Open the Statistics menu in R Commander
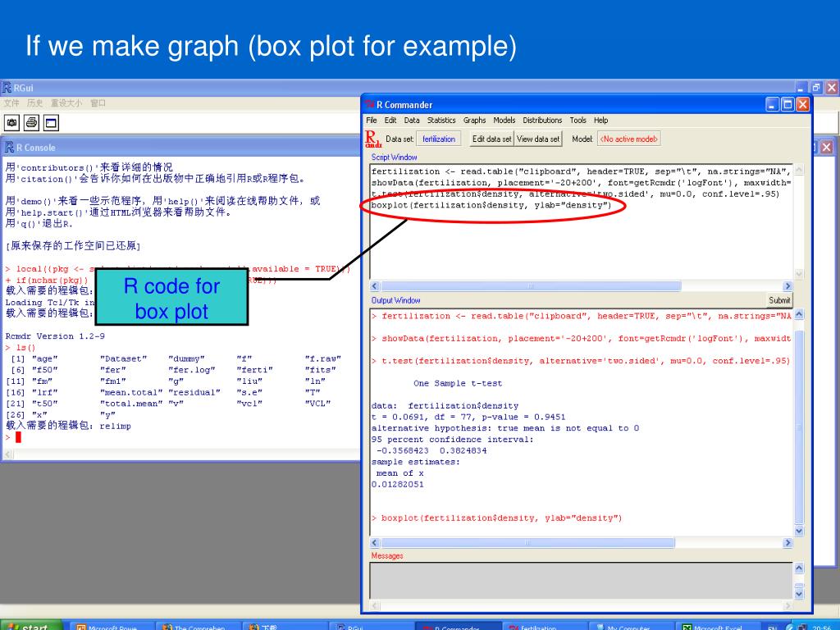Image resolution: width=840 pixels, height=630 pixels. click(x=441, y=120)
